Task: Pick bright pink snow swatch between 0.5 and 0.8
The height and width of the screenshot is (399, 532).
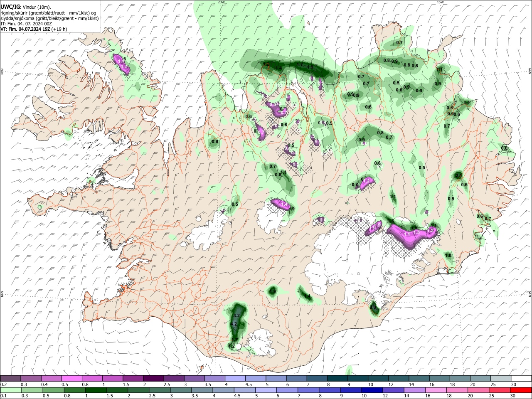Action: tap(71, 378)
